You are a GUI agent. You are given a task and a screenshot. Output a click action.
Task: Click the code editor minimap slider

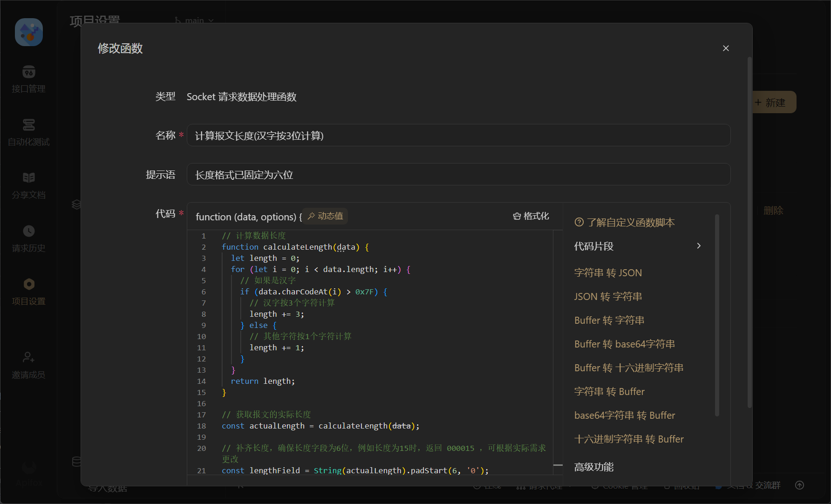[x=558, y=465]
